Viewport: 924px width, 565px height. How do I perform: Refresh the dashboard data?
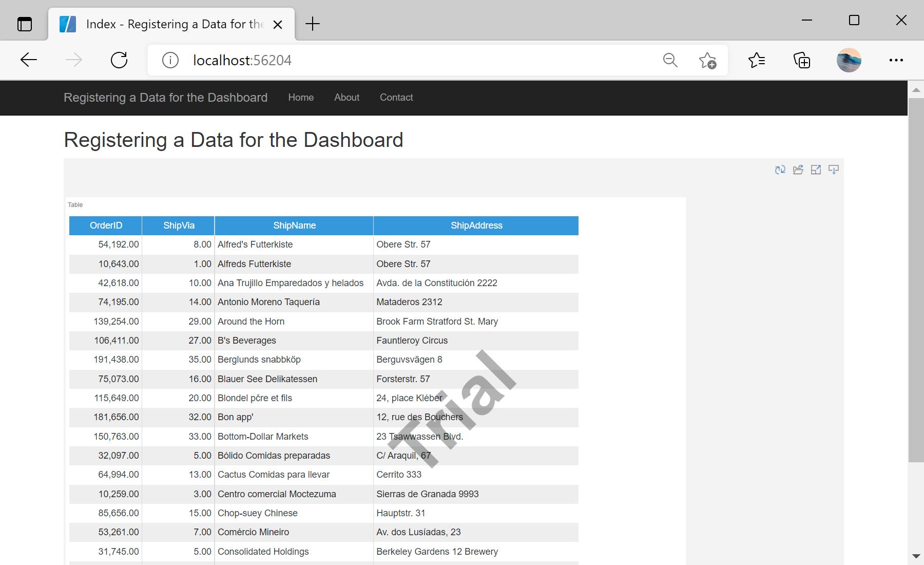[x=780, y=169]
